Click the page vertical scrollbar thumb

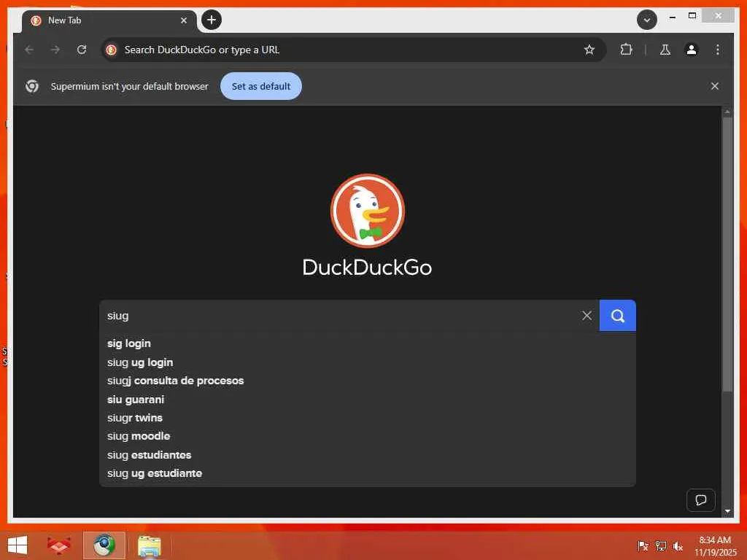click(727, 254)
